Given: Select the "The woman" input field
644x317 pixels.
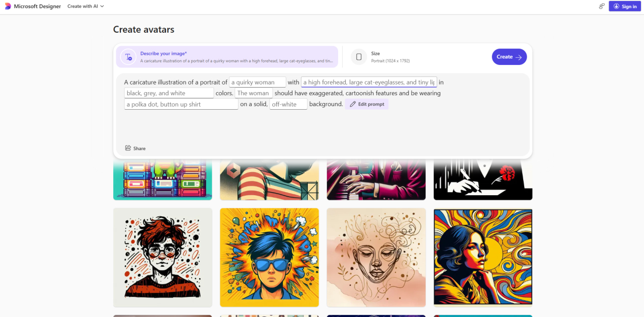Looking at the screenshot, I should point(254,93).
